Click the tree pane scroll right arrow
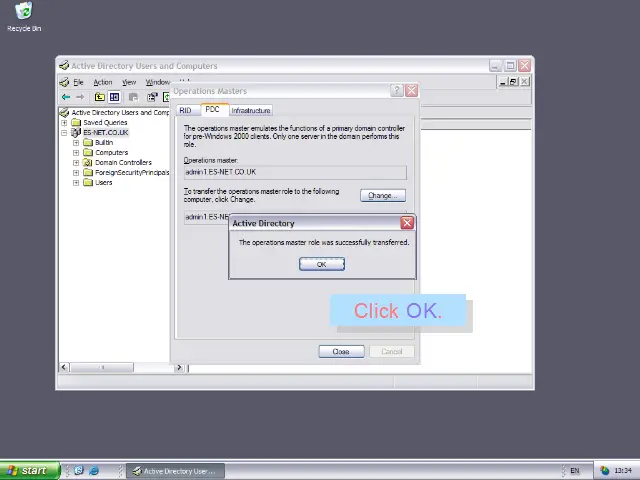The width and height of the screenshot is (640, 480). click(179, 367)
